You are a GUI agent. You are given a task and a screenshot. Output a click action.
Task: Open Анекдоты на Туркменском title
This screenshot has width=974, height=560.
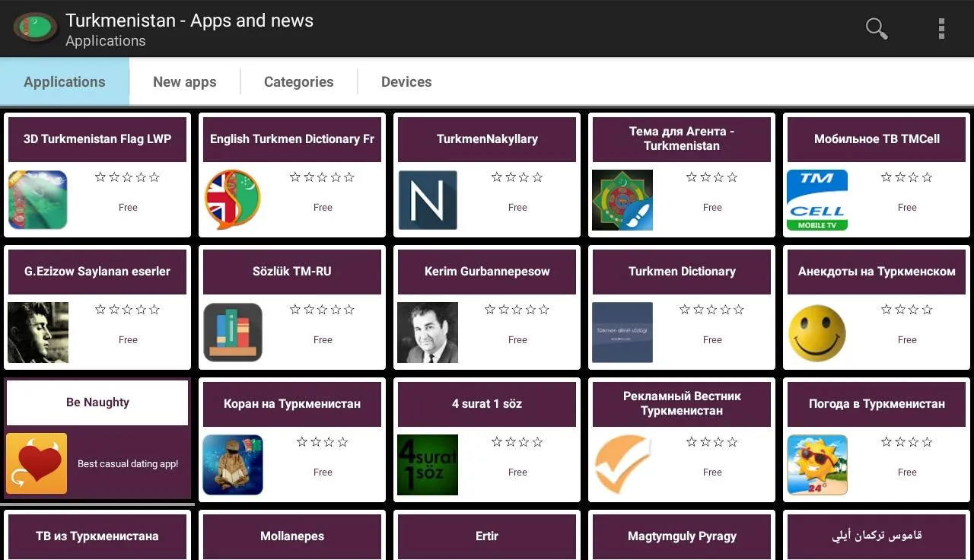click(877, 272)
